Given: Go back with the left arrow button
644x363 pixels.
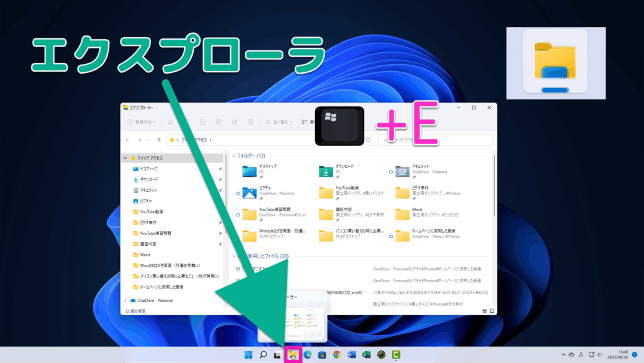Looking at the screenshot, I should [127, 140].
